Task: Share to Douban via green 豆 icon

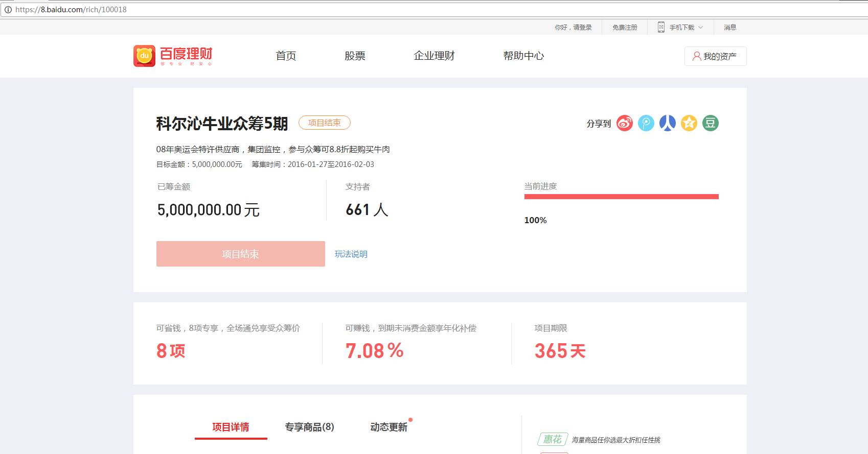Action: 711,123
